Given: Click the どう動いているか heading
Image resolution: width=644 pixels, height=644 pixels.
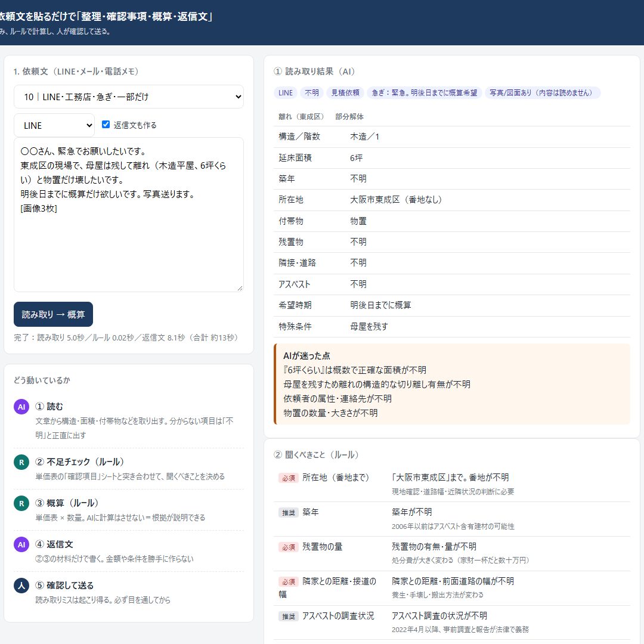Looking at the screenshot, I should (x=42, y=380).
